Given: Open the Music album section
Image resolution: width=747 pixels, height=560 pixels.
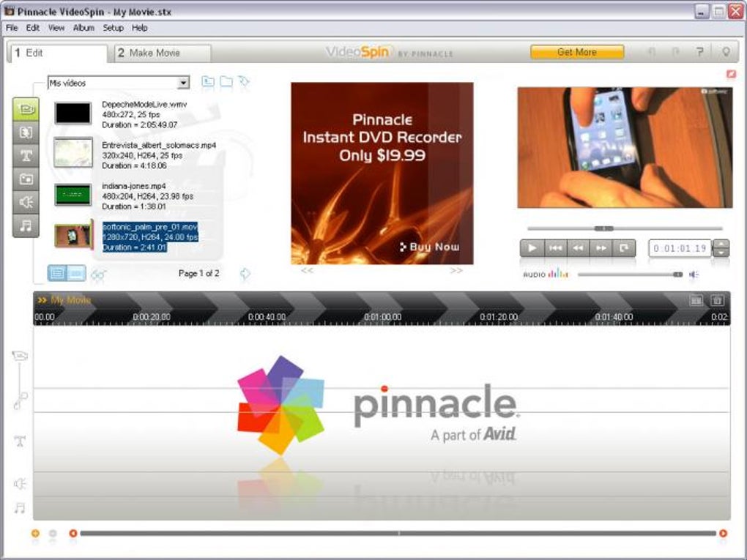Looking at the screenshot, I should point(26,225).
